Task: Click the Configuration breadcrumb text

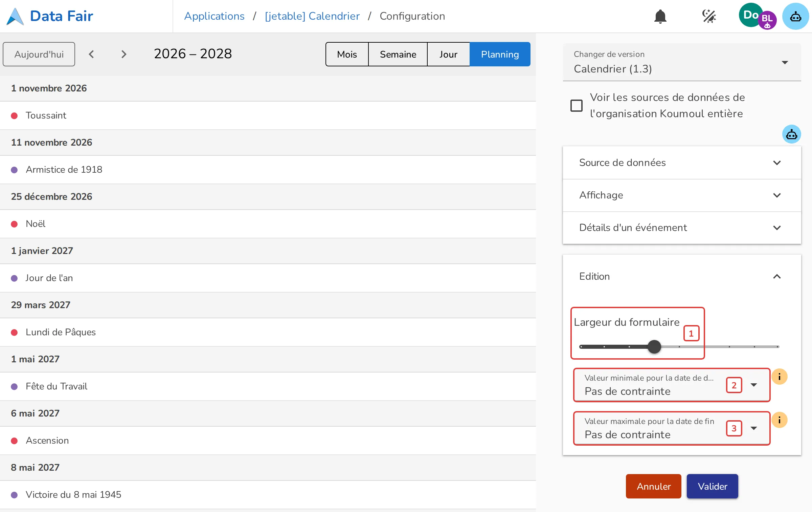Action: coord(412,16)
